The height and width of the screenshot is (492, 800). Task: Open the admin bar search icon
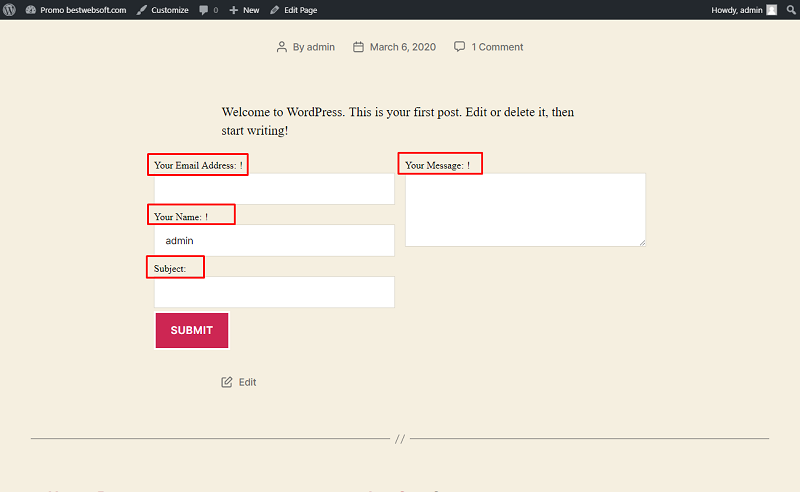click(x=791, y=10)
